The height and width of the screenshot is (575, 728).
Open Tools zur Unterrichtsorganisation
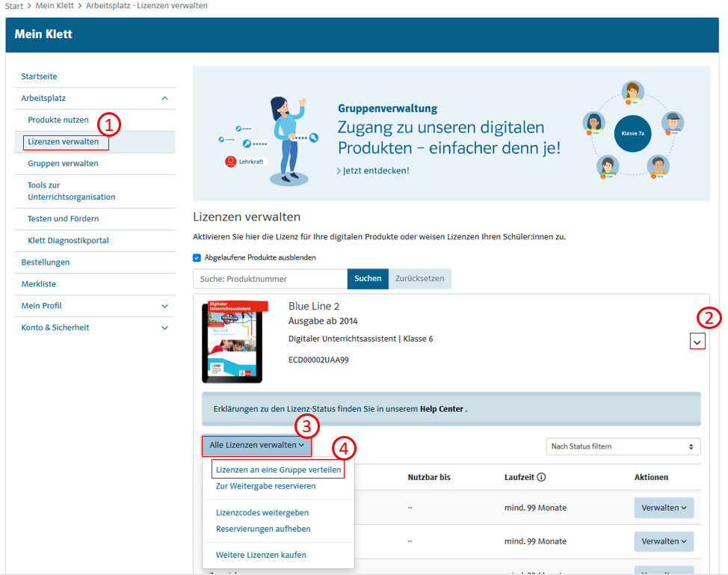tap(72, 191)
